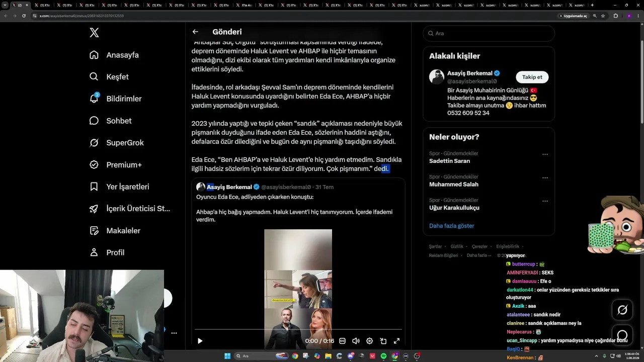Screen dimensions: 644x362
Task: Expand the video to fullscreen
Action: coord(396,341)
